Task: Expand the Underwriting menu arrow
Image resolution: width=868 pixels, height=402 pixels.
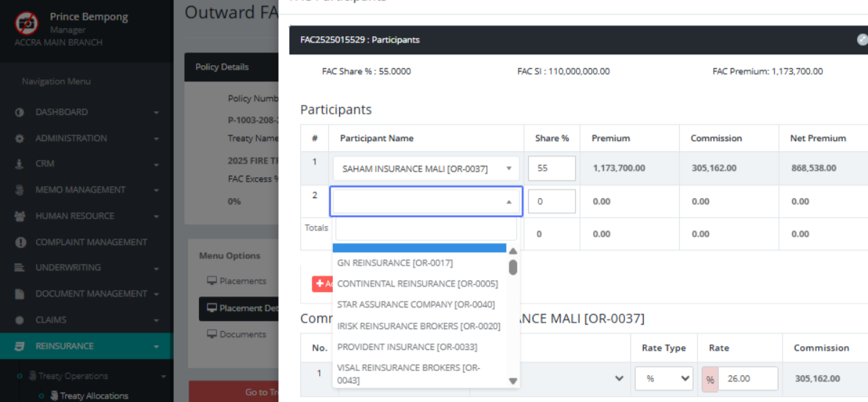Action: [x=156, y=268]
